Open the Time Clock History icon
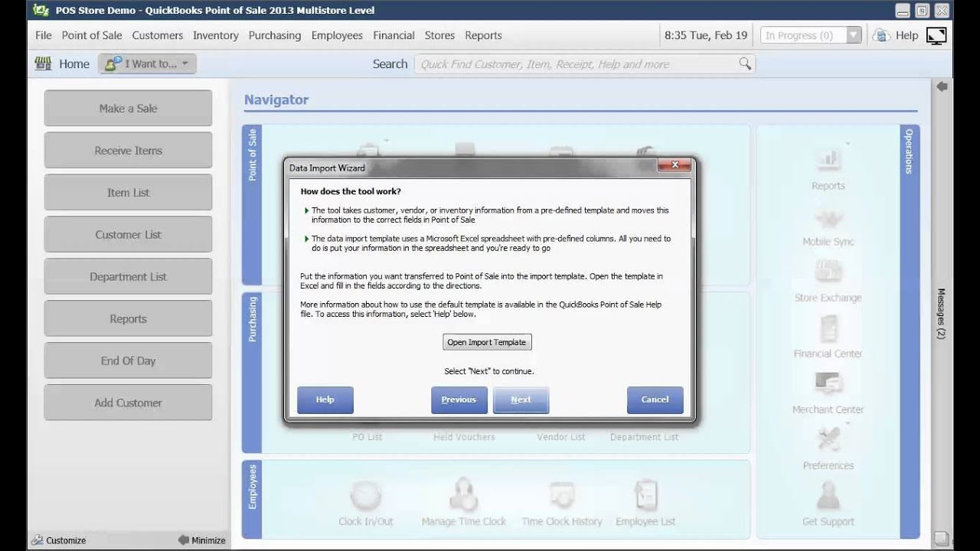The width and height of the screenshot is (980, 551). 562,496
